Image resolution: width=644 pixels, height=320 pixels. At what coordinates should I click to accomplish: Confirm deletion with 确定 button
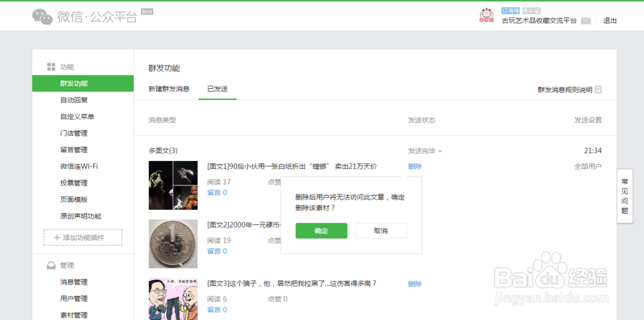tap(321, 231)
